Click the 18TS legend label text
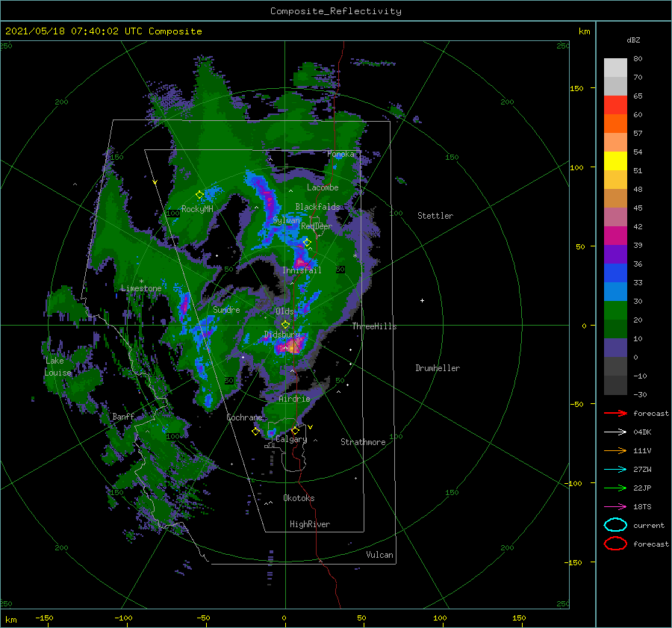The height and width of the screenshot is (628, 672). click(x=642, y=506)
